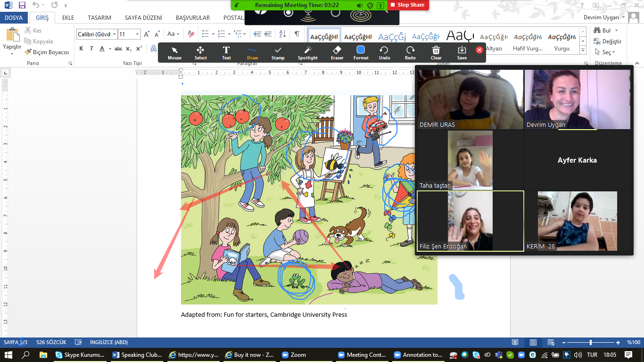The image size is (644, 362).
Task: Open the BAŞVURULAR ribbon tab
Action: point(193,17)
